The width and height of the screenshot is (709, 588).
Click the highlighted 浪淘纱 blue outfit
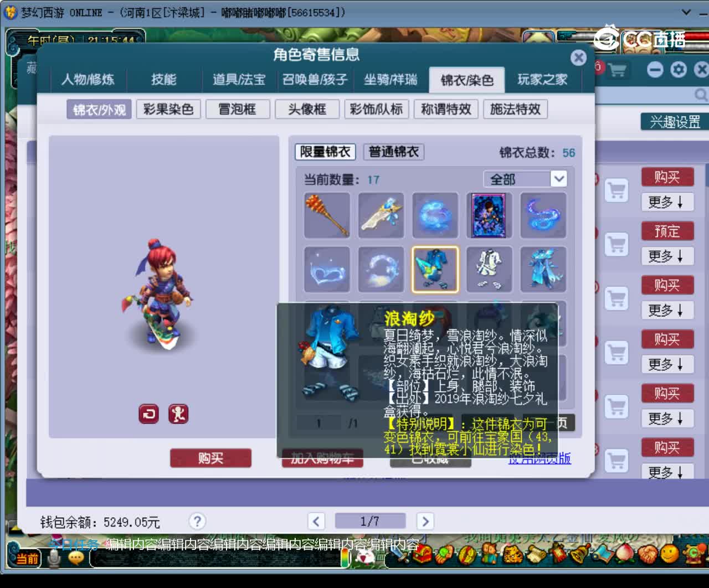pos(435,270)
